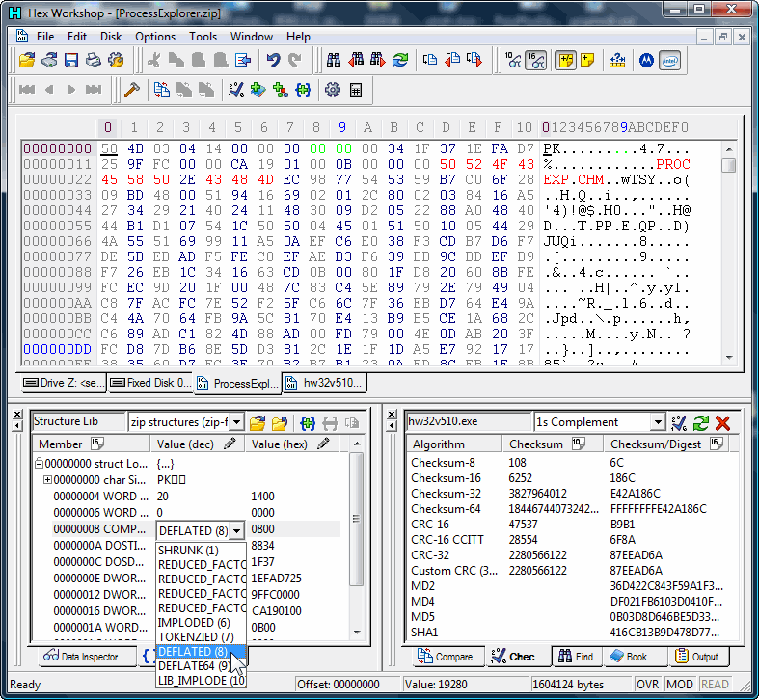Screen dimensions: 759x700
Task: Load structure library with folder icon
Action: pyautogui.click(x=258, y=423)
